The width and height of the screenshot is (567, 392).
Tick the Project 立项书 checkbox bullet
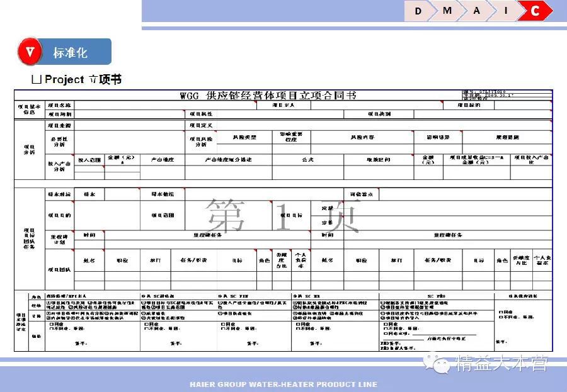click(x=37, y=79)
